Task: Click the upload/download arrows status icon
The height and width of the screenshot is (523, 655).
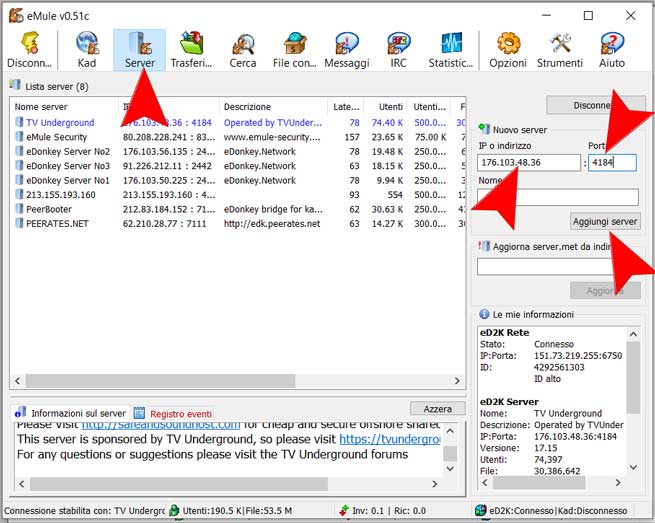Action: (344, 510)
